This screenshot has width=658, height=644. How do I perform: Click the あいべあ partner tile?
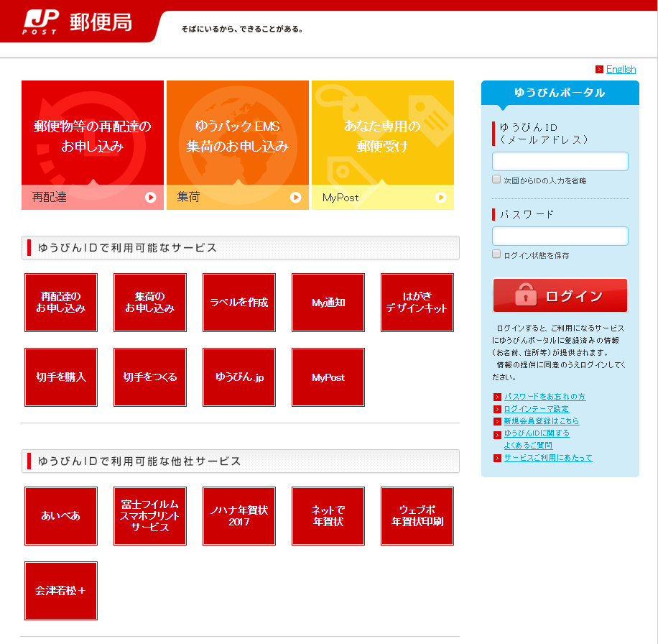point(61,516)
